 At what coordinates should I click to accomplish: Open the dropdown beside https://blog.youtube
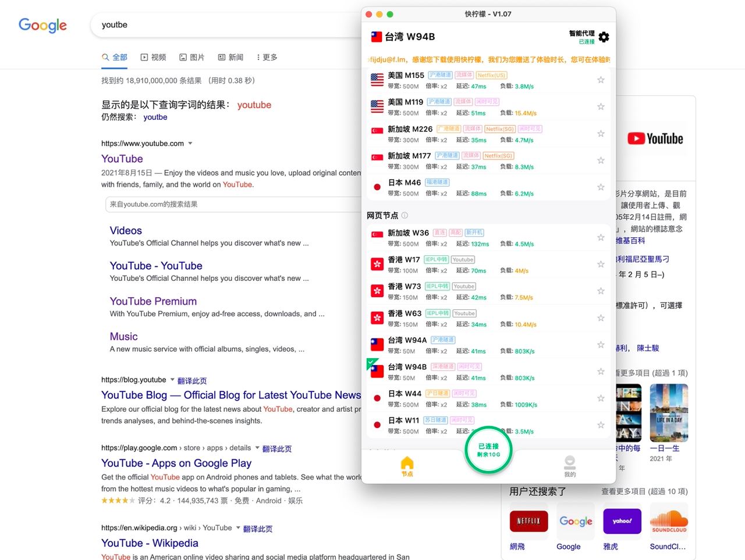[x=171, y=380]
